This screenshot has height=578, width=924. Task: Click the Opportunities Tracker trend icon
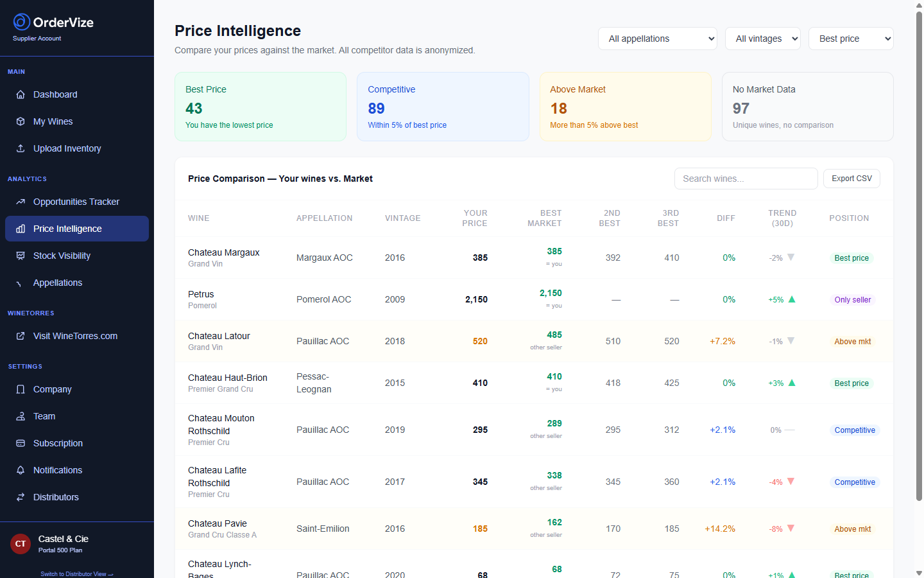[21, 202]
